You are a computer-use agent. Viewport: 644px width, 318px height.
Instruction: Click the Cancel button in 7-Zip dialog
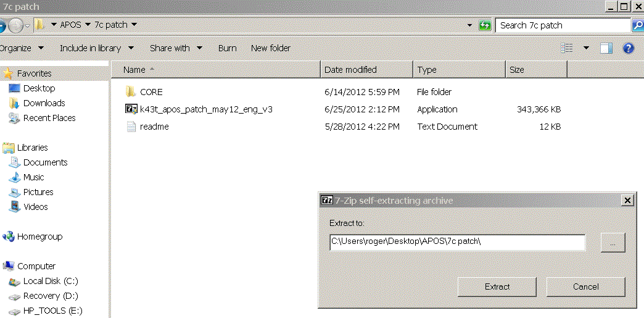coord(585,287)
